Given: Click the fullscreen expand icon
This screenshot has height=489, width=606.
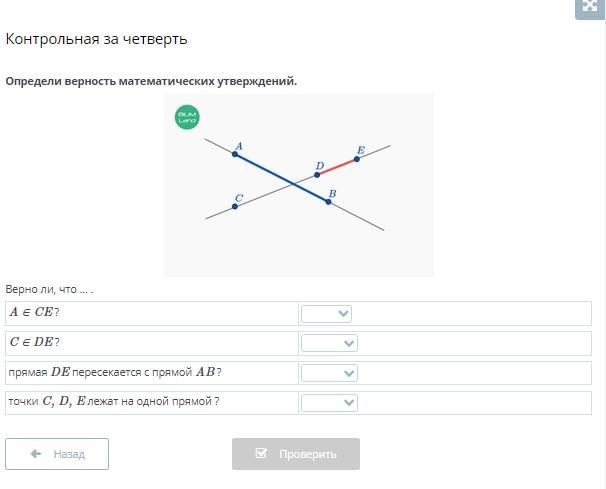Looking at the screenshot, I should tap(590, 6).
